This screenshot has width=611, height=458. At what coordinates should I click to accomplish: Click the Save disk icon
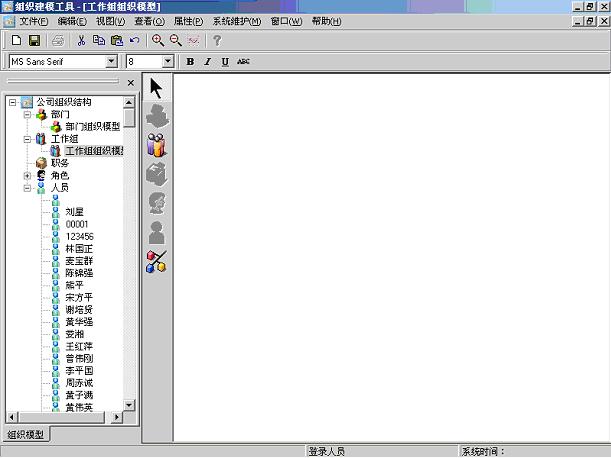coord(34,40)
